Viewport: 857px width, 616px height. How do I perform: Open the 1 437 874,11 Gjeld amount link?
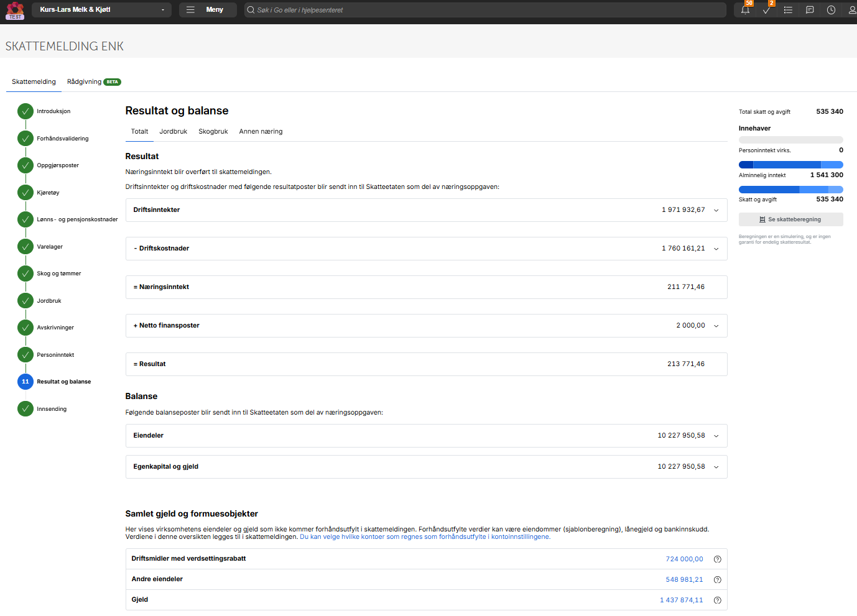click(x=681, y=600)
